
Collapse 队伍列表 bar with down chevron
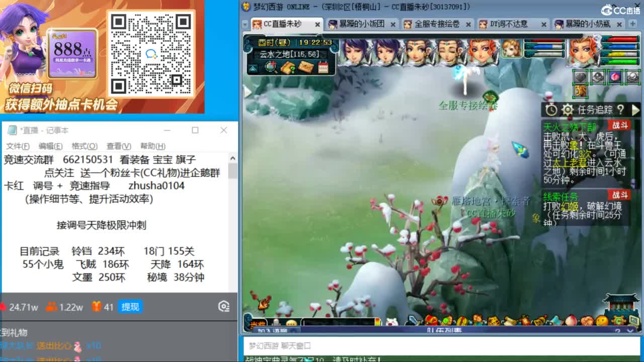631,330
